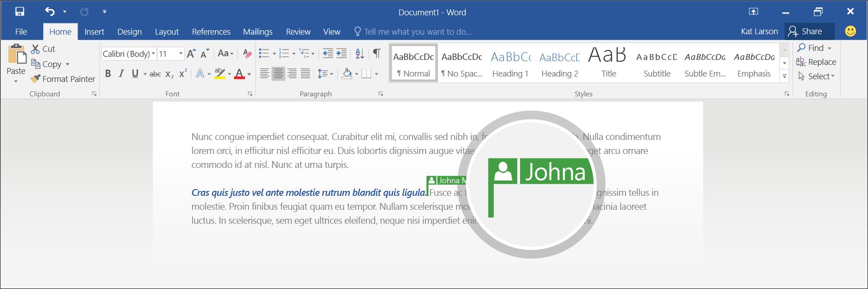Expand the Styles gallery More arrow

point(785,77)
